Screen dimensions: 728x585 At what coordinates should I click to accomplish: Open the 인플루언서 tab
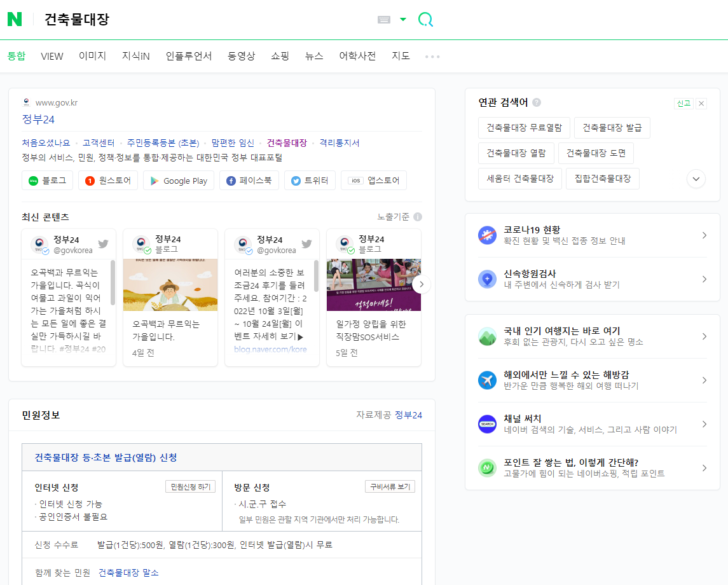pos(188,56)
